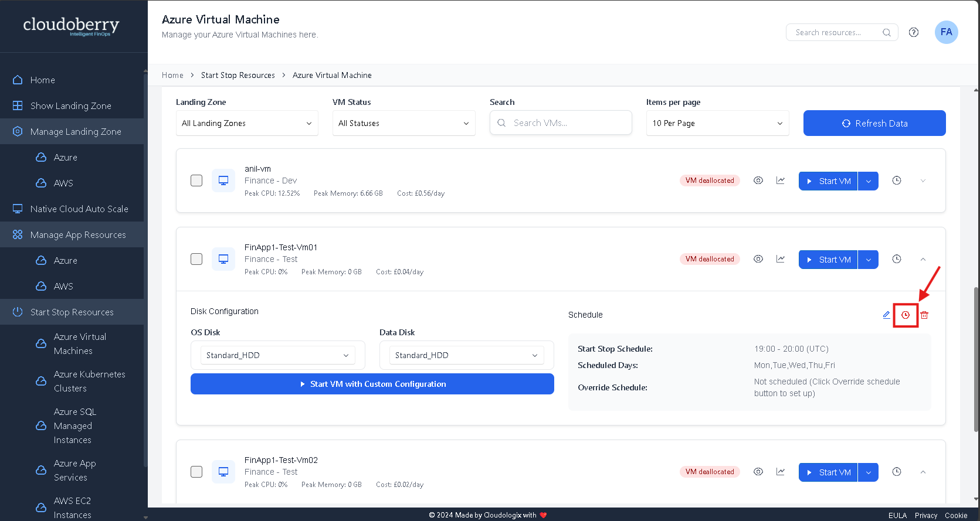The height and width of the screenshot is (521, 980).
Task: Click the cloudoberry logo
Action: (71, 26)
